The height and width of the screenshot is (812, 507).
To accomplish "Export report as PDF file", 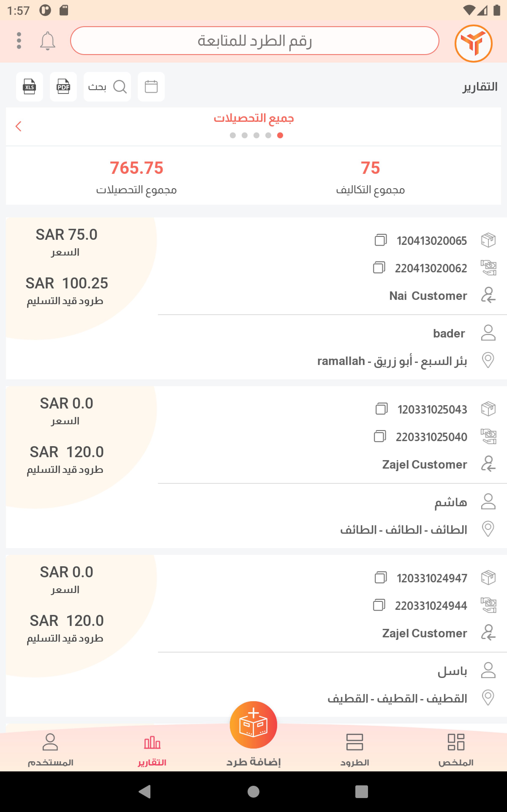I will coord(63,86).
